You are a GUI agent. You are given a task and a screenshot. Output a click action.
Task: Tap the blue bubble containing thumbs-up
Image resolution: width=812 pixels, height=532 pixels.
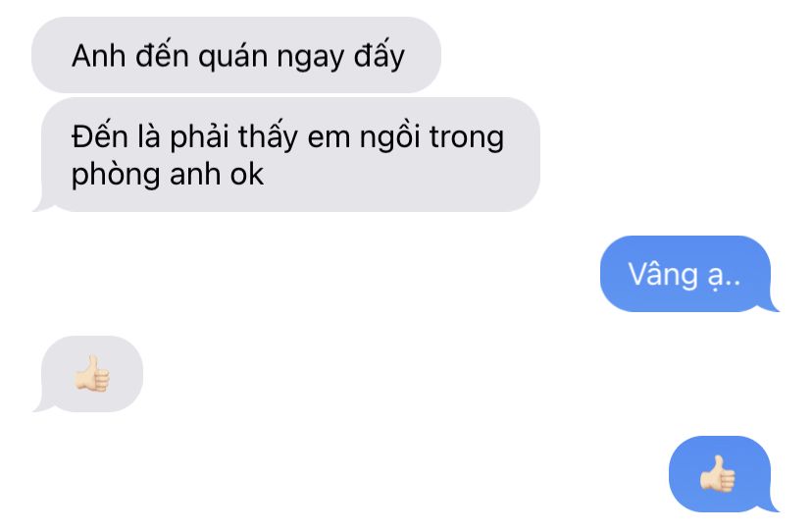(724, 474)
